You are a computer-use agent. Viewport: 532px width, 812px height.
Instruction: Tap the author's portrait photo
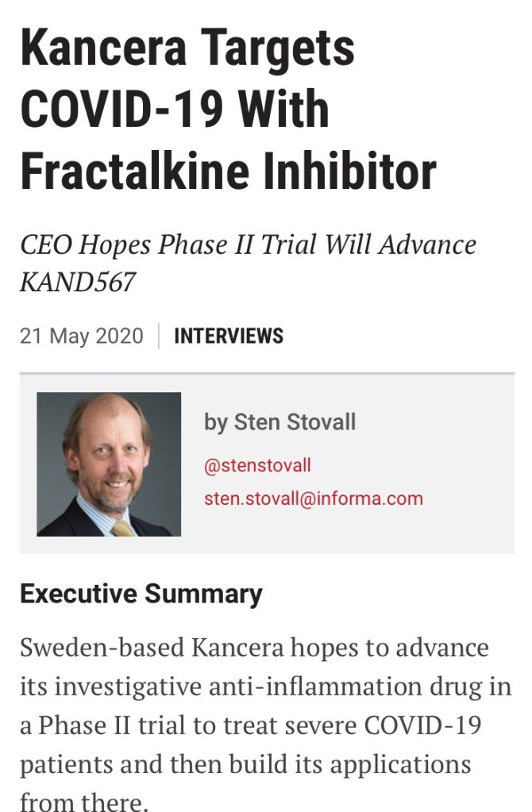pyautogui.click(x=109, y=464)
